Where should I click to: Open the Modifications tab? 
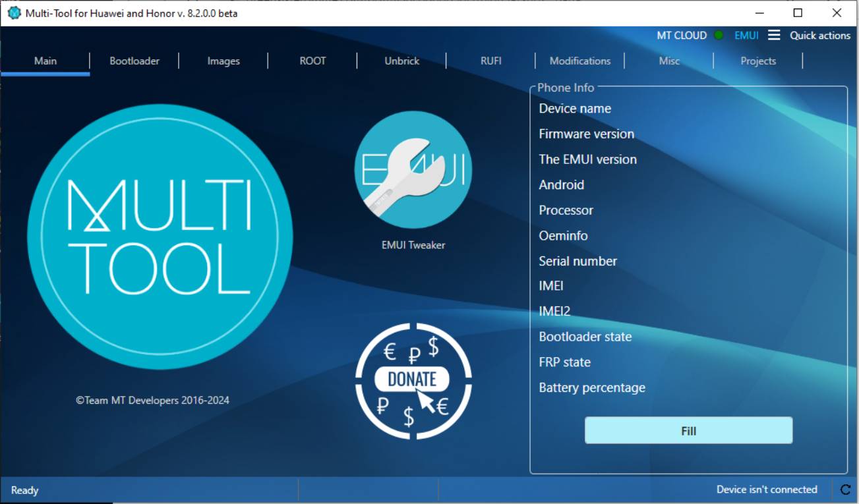[x=579, y=61]
